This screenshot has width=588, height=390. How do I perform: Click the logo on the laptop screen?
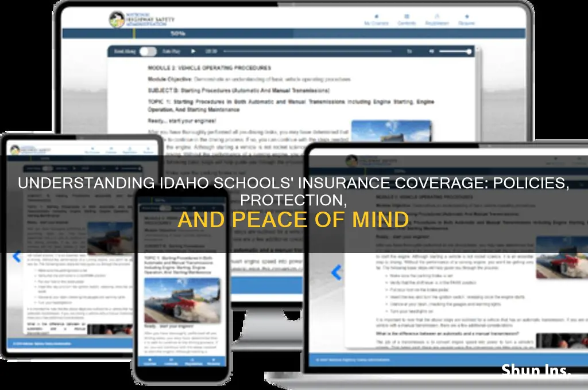(372, 162)
